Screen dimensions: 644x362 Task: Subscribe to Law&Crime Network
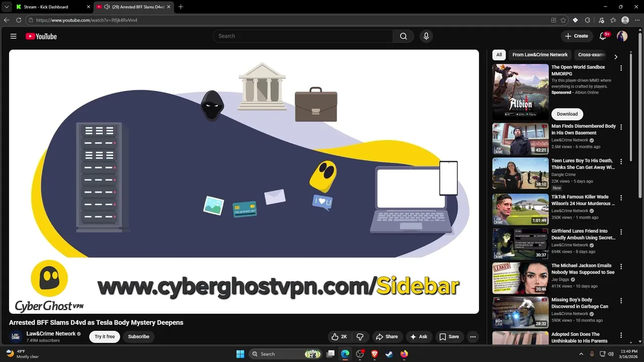click(138, 337)
